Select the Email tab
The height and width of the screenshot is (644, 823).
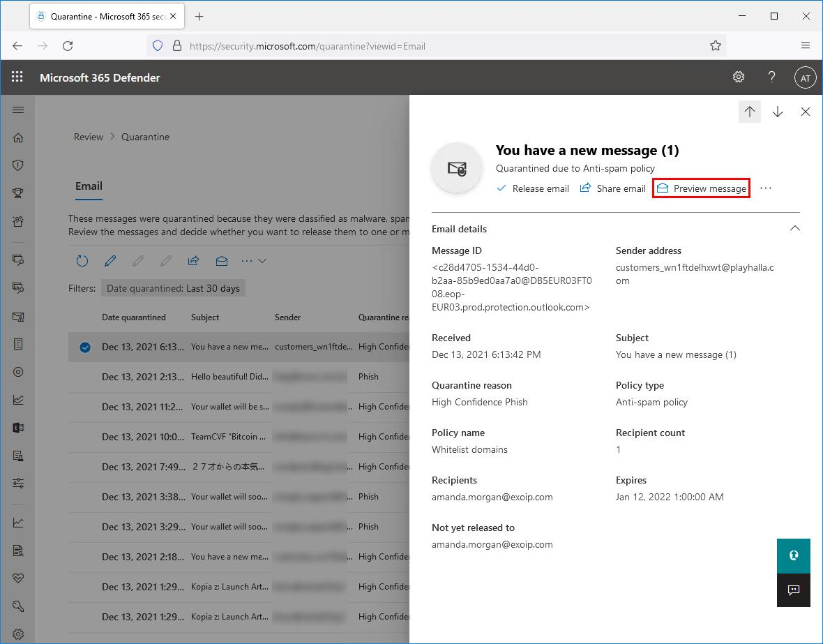tap(89, 186)
